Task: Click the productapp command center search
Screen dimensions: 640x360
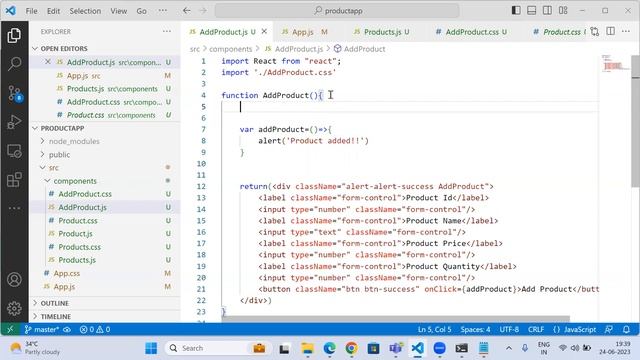Action: click(337, 11)
